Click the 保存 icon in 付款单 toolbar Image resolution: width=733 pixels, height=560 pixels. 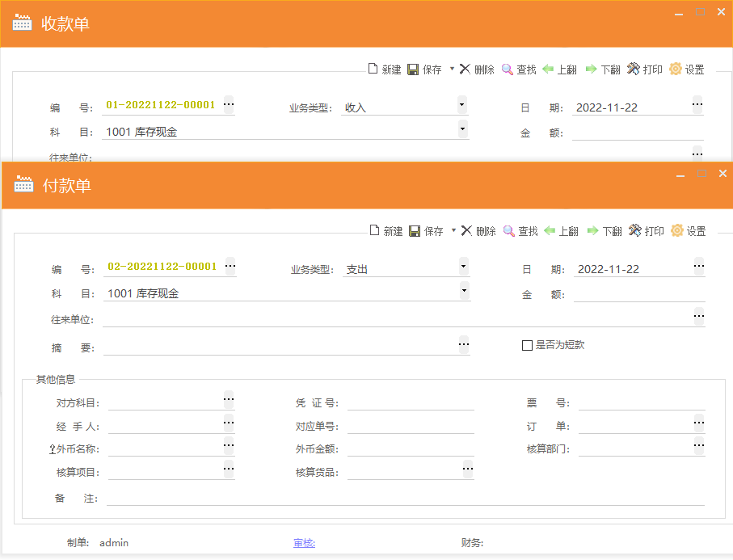pos(415,231)
